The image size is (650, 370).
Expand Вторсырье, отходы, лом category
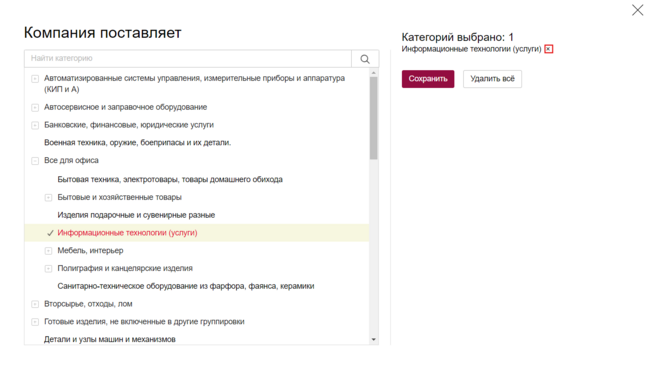35,304
